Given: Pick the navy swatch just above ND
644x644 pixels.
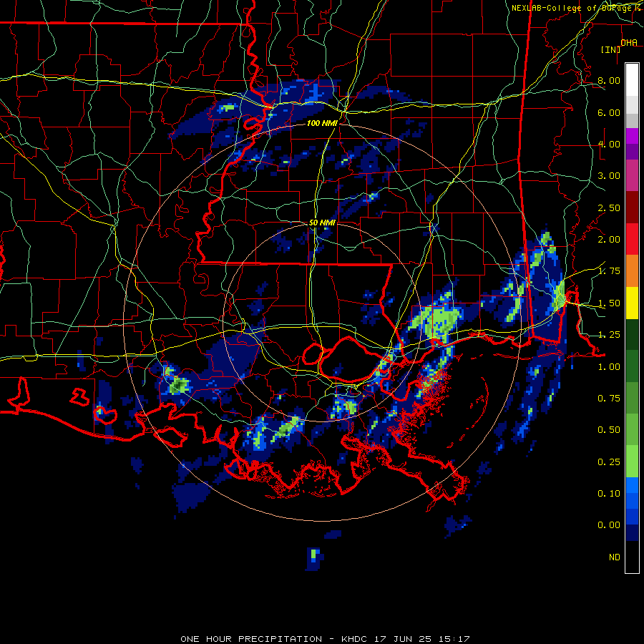Looking at the screenshot, I should pyautogui.click(x=632, y=533).
